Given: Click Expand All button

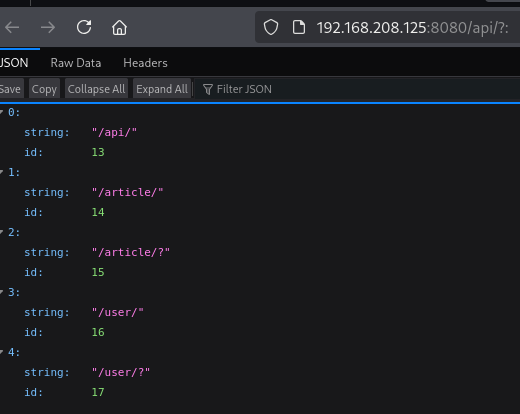Looking at the screenshot, I should pos(162,89).
